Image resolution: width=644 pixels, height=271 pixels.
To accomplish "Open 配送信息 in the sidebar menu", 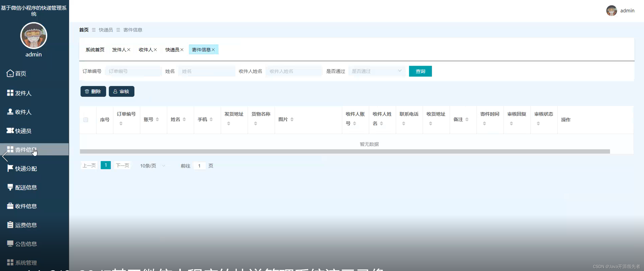I will [26, 187].
